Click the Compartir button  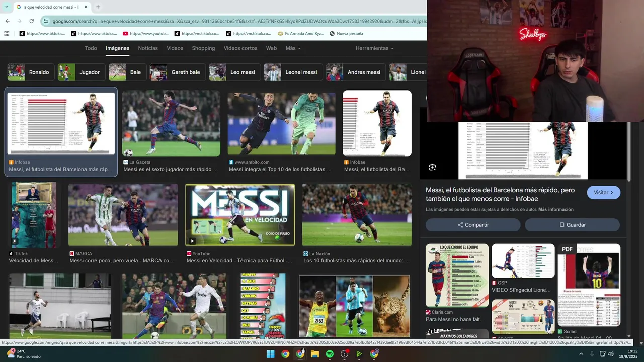tap(473, 225)
